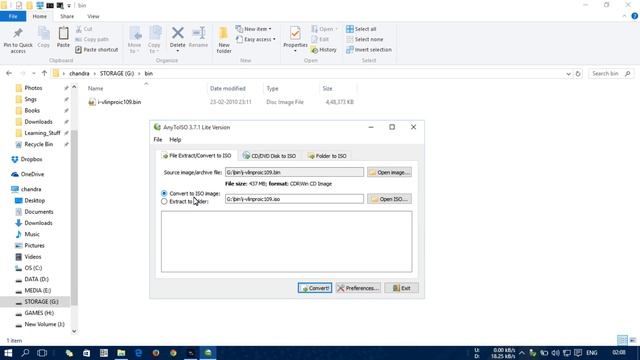Select GAMES (H:) drive in navigation pane
The height and width of the screenshot is (360, 640).
pos(39,313)
